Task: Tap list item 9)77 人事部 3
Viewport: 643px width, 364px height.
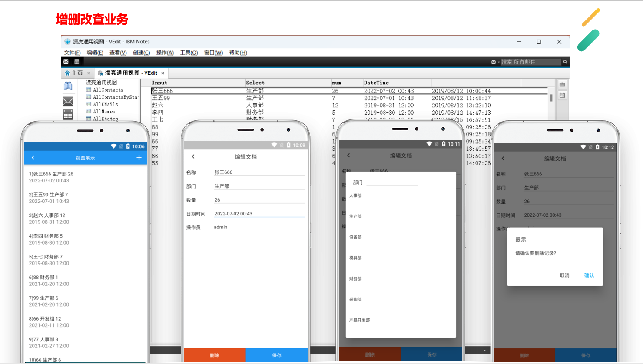Action: pyautogui.click(x=85, y=343)
